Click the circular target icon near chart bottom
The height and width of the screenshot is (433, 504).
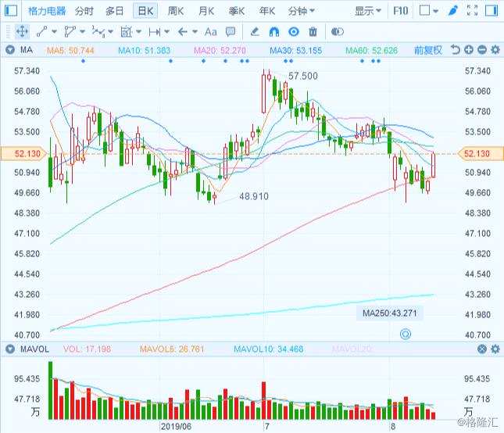pyautogui.click(x=406, y=334)
